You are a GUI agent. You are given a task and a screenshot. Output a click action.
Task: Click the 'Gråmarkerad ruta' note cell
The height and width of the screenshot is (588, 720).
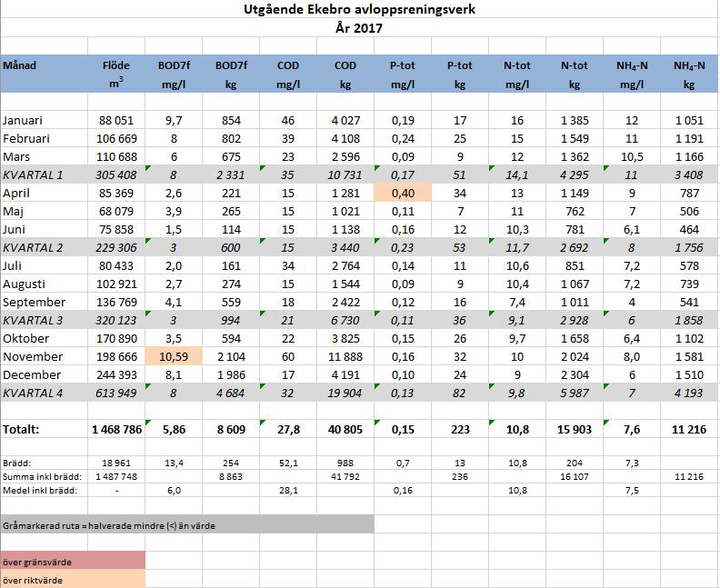click(187, 524)
